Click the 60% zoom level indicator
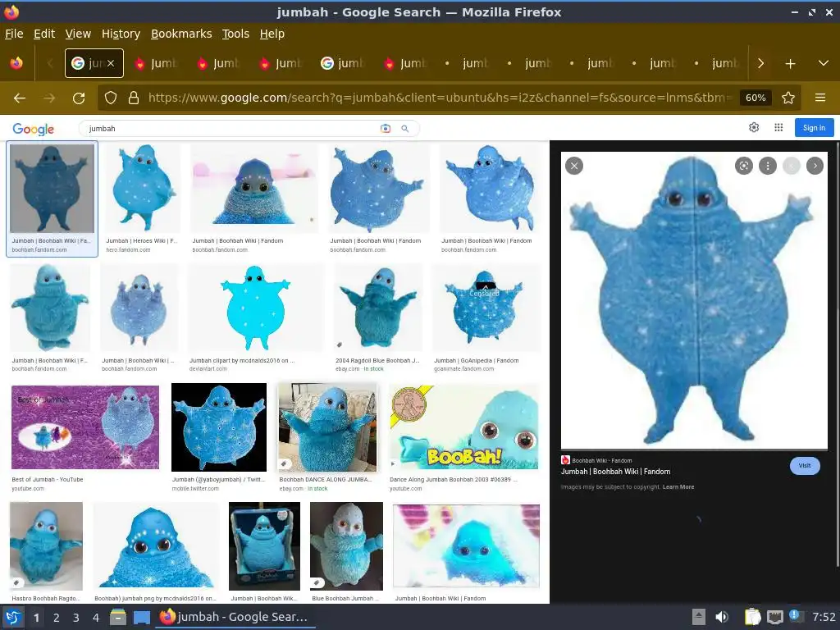Viewport: 840px width, 630px height. click(x=756, y=98)
